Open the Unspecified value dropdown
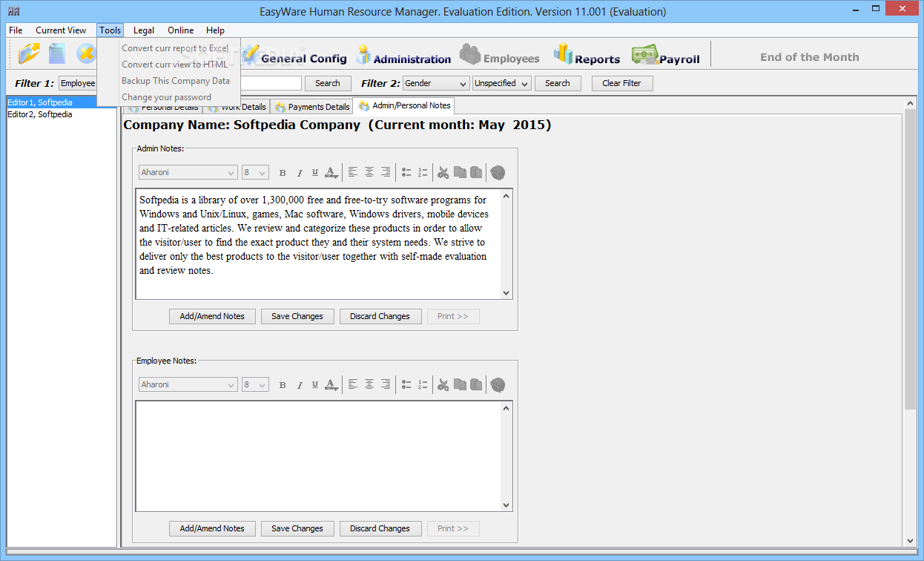924x561 pixels. [502, 83]
